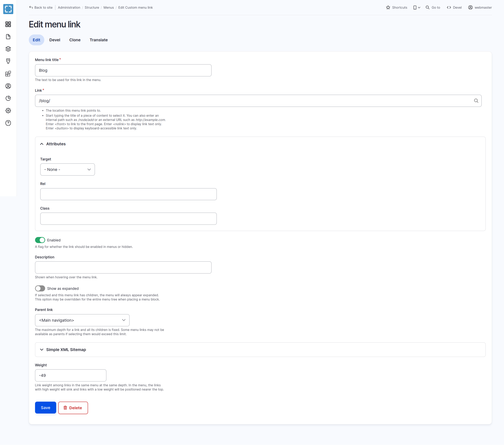The width and height of the screenshot is (504, 445).
Task: Click into the Weight input field
Action: (71, 375)
